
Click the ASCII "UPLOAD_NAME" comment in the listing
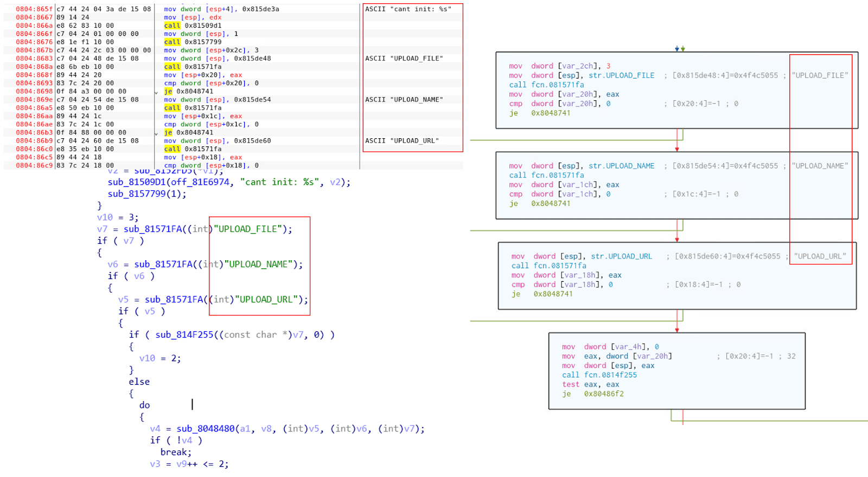tap(404, 100)
